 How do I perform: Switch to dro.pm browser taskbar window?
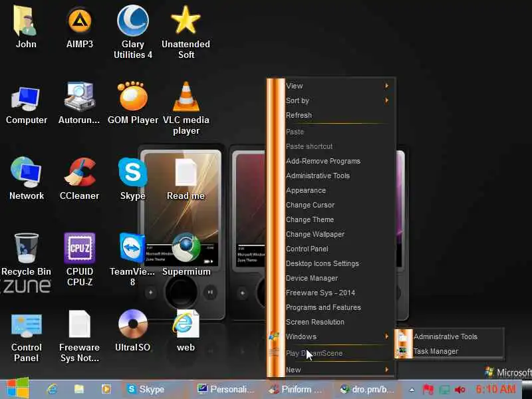coord(367,389)
